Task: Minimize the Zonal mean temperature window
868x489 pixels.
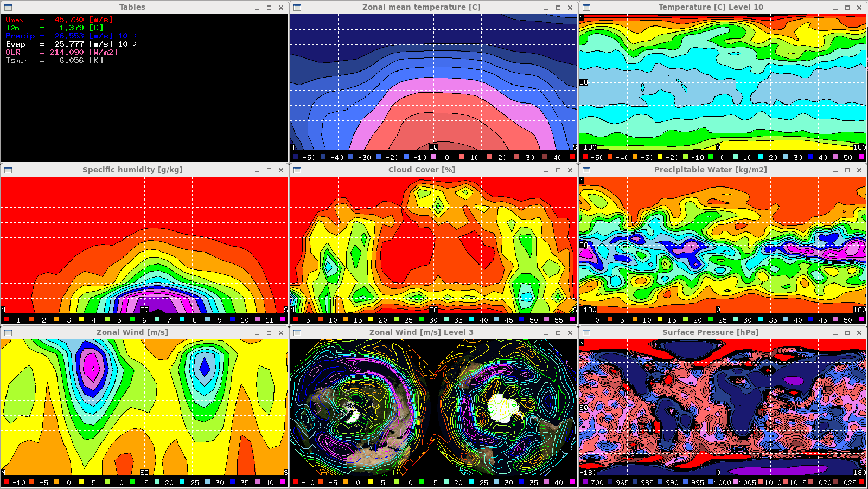Action: [x=546, y=8]
